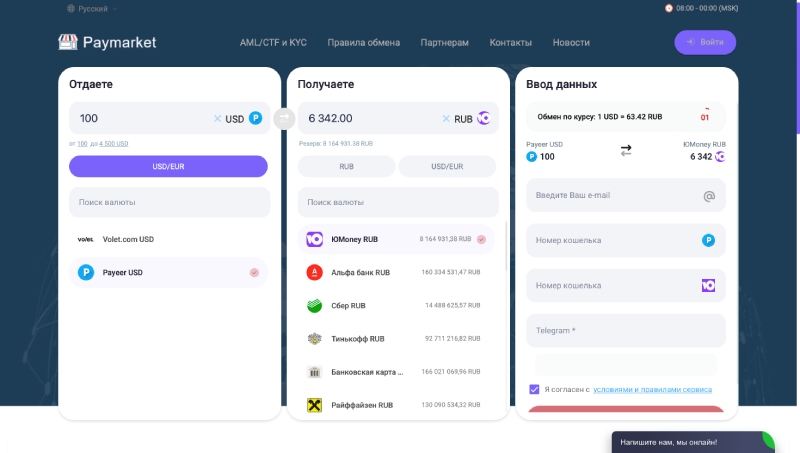Open the Напишите нам, мы онлайн chat
This screenshot has width=800, height=453.
(x=693, y=442)
